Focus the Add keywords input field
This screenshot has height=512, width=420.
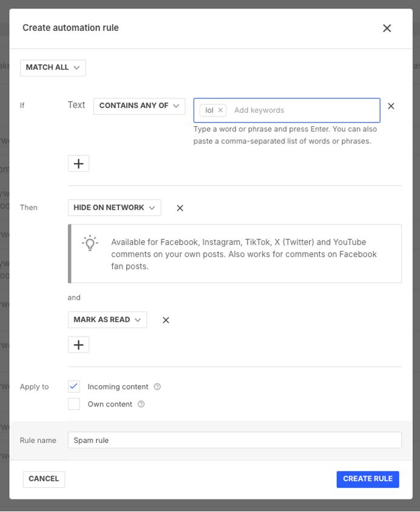point(303,110)
